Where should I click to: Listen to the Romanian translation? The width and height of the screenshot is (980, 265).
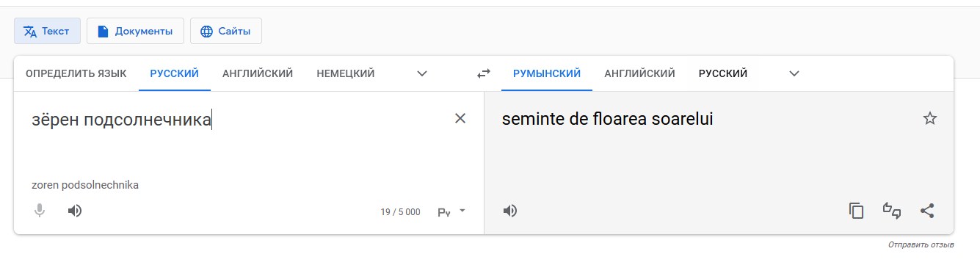coord(510,211)
